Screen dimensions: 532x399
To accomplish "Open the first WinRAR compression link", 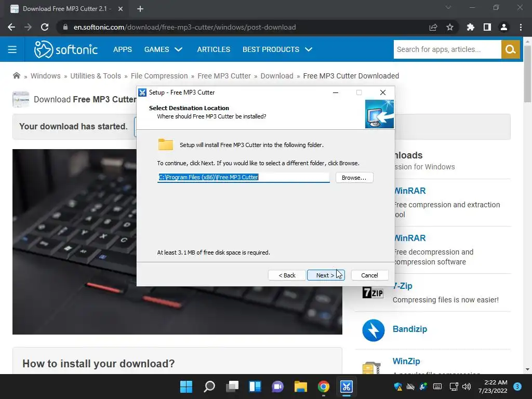I will (410, 191).
